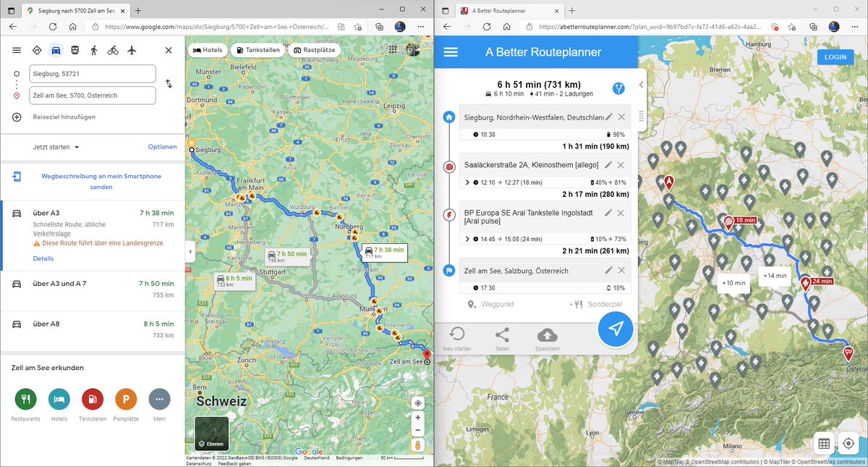The image size is (868, 467).
Task: Swap start and destination in Google Maps
Action: (169, 84)
